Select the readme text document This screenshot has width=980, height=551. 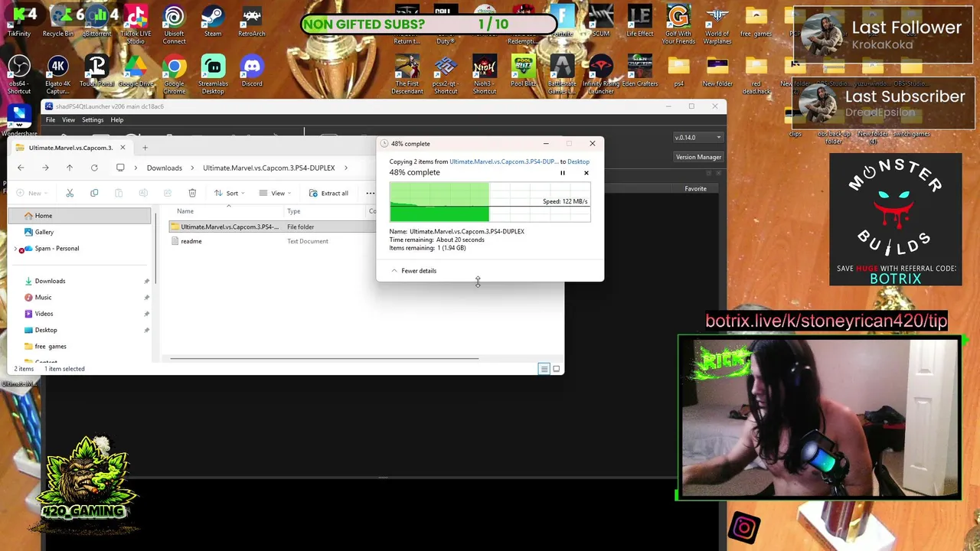(191, 241)
